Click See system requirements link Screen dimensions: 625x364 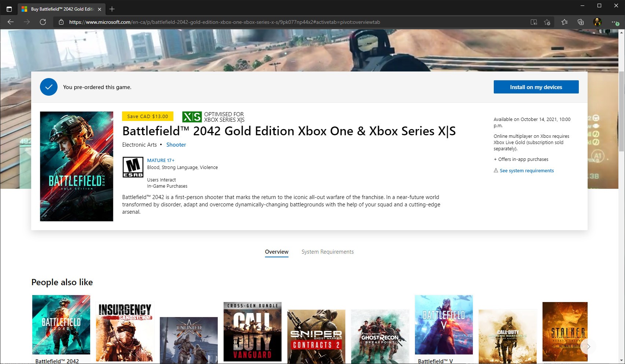[527, 170]
